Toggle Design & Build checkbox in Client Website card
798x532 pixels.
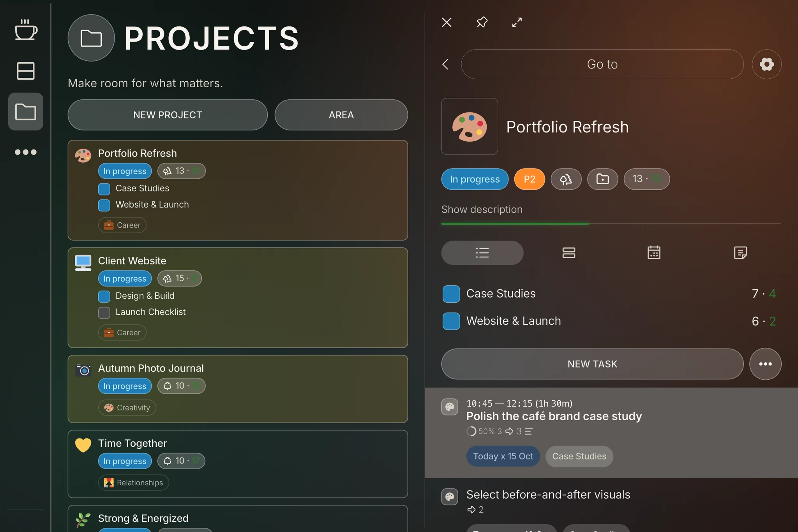click(104, 296)
